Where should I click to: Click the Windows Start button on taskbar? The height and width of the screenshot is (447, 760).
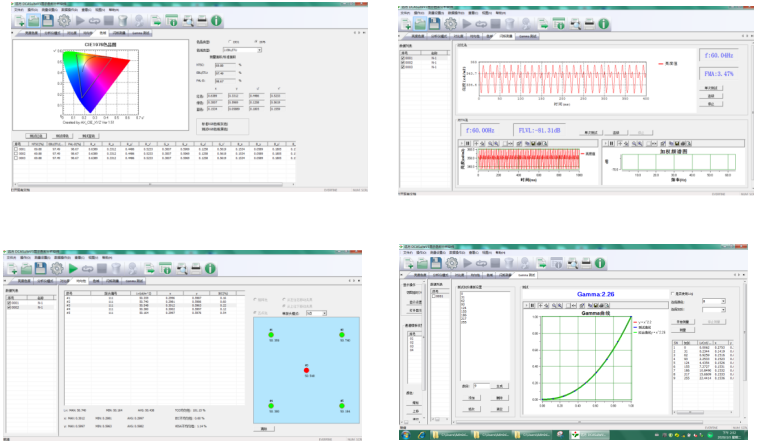(x=406, y=435)
